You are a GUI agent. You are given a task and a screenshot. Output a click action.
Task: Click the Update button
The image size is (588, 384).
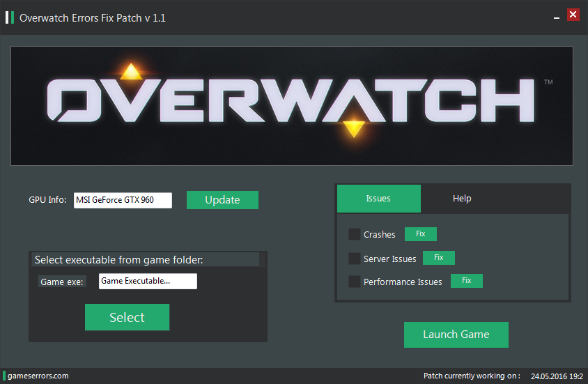[222, 200]
